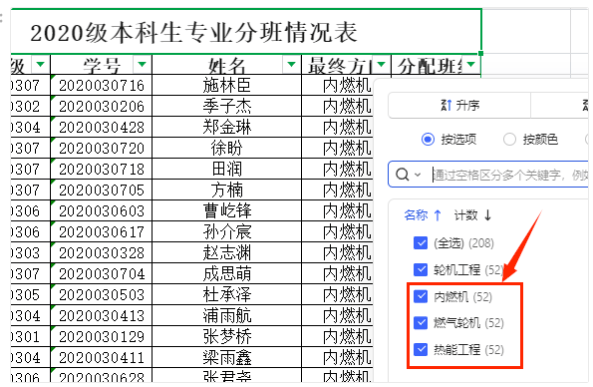Viewport: 593px width, 387px height.
Task: Sort ascending with 升序 button
Action: tap(460, 105)
